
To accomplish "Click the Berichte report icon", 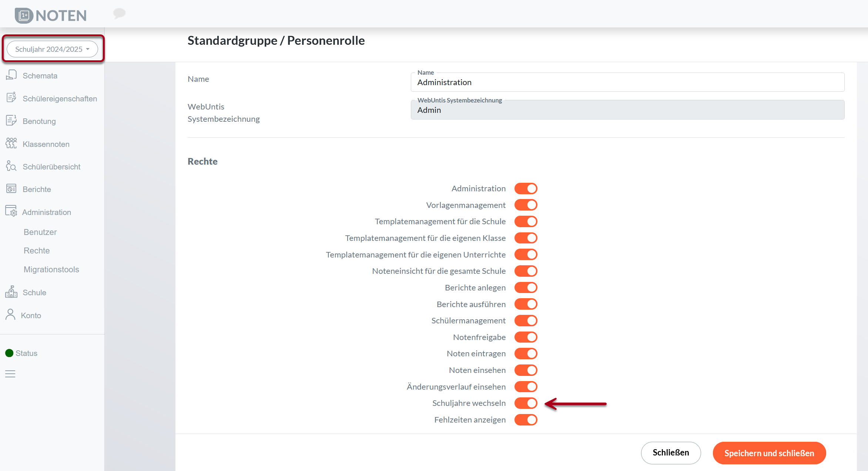I will click(11, 189).
